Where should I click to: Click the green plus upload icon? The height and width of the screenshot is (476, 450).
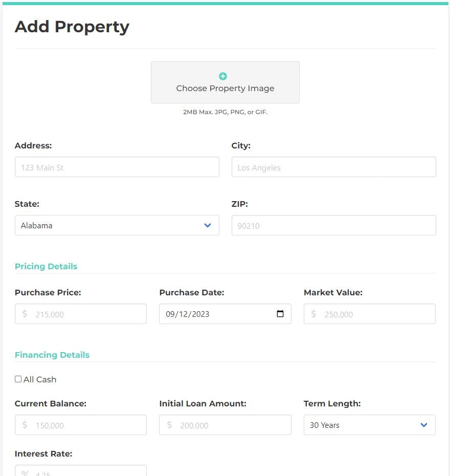tap(223, 76)
